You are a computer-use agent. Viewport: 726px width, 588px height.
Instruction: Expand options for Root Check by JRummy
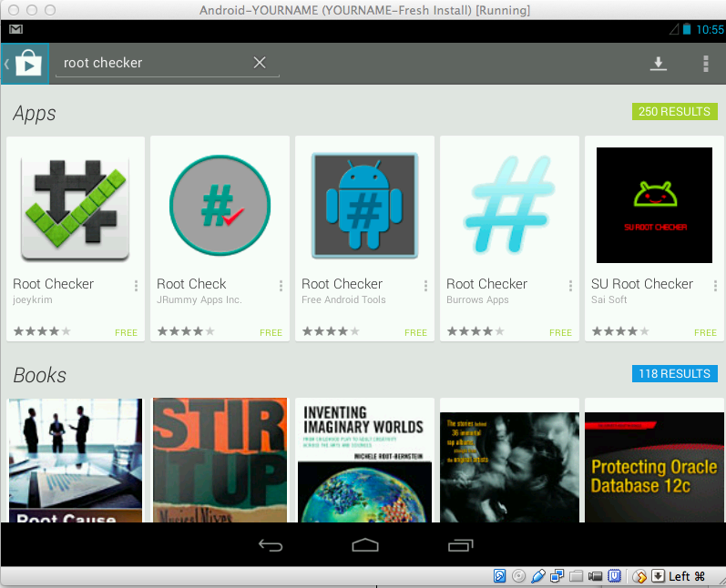pyautogui.click(x=281, y=286)
